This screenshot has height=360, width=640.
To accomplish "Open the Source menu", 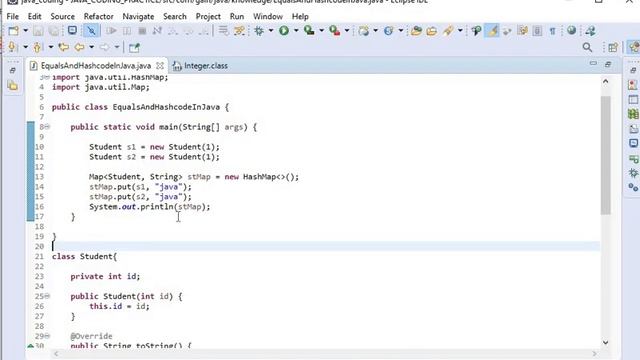I will point(62,16).
